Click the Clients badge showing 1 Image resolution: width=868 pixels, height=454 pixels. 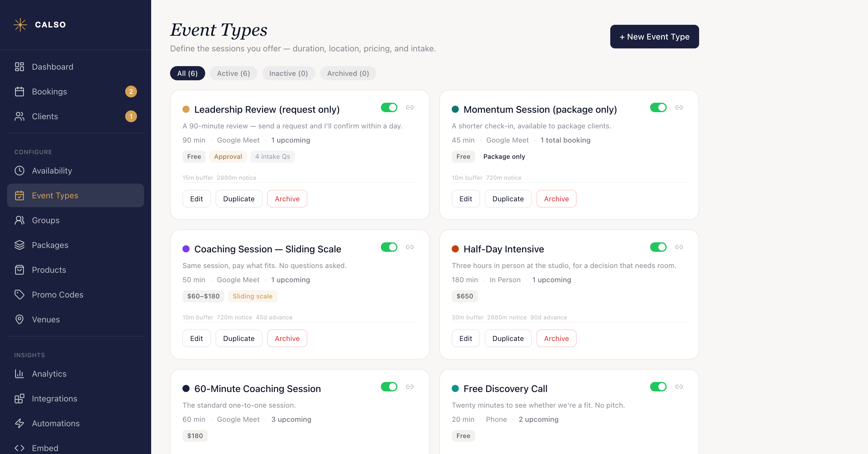pos(131,116)
